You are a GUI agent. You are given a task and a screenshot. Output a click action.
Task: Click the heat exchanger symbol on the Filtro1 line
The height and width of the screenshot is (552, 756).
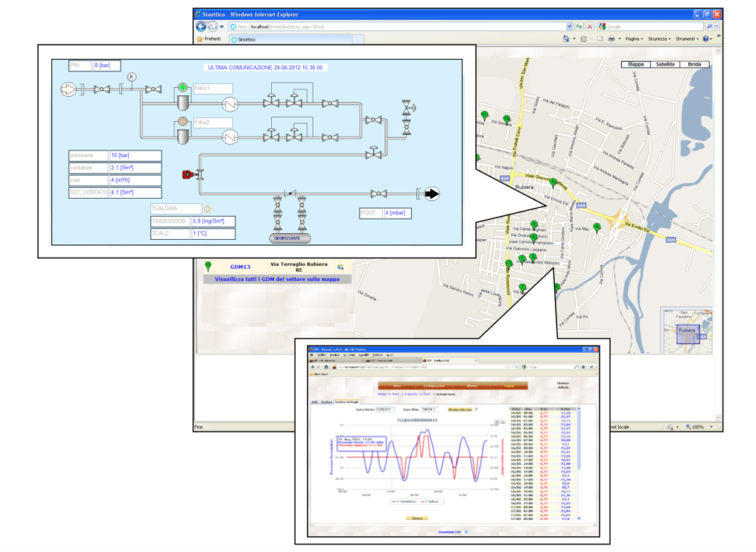230,104
